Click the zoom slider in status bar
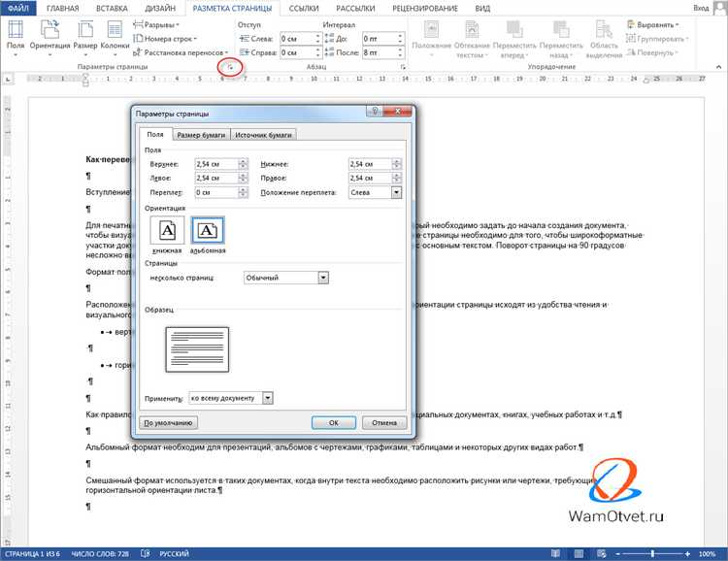Viewport: 728px width, 561px height. tap(652, 553)
